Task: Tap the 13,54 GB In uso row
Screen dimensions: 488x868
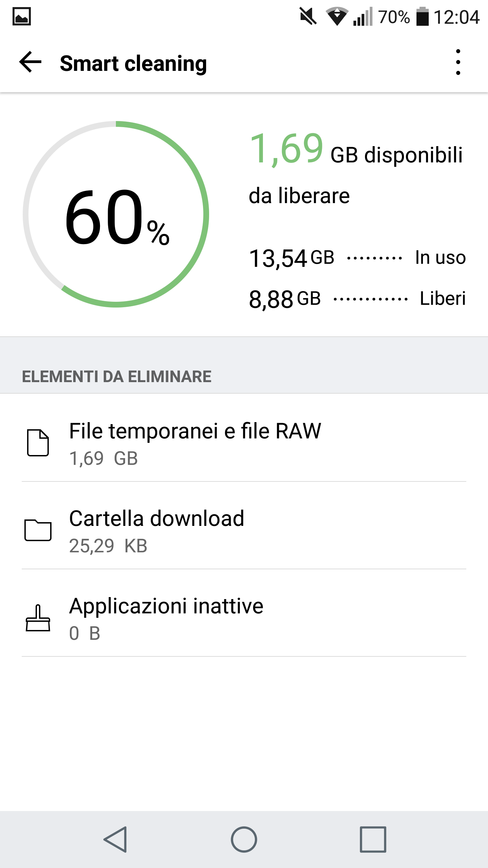Action: point(357,258)
